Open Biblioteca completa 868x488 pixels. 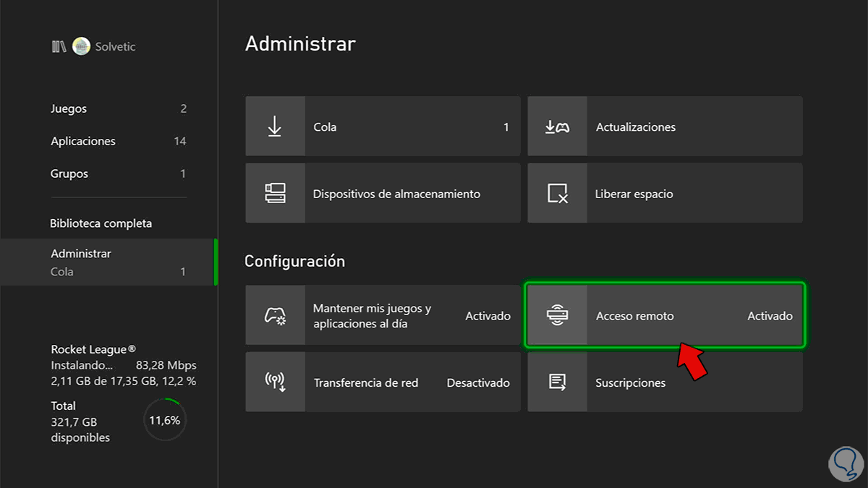pyautogui.click(x=101, y=223)
